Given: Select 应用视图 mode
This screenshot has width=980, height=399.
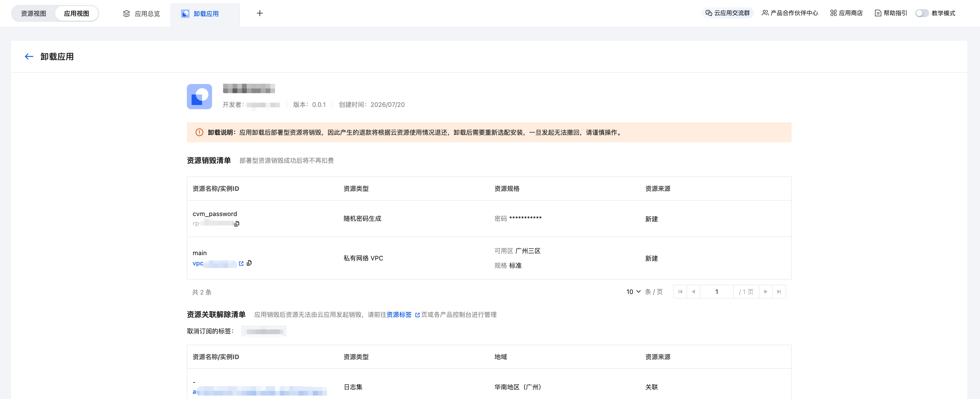Looking at the screenshot, I should pos(77,14).
